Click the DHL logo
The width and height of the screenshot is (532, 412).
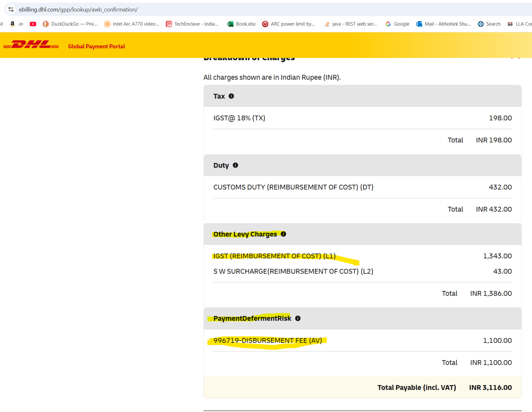(31, 45)
